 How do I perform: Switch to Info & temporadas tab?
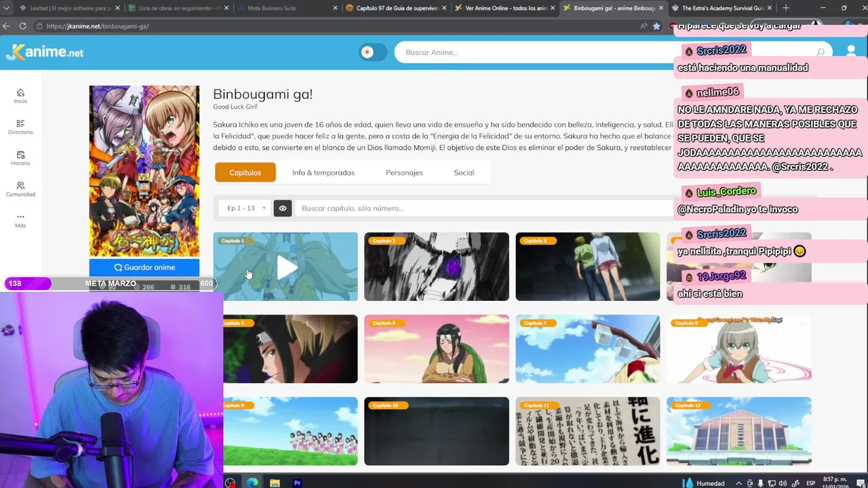(323, 172)
